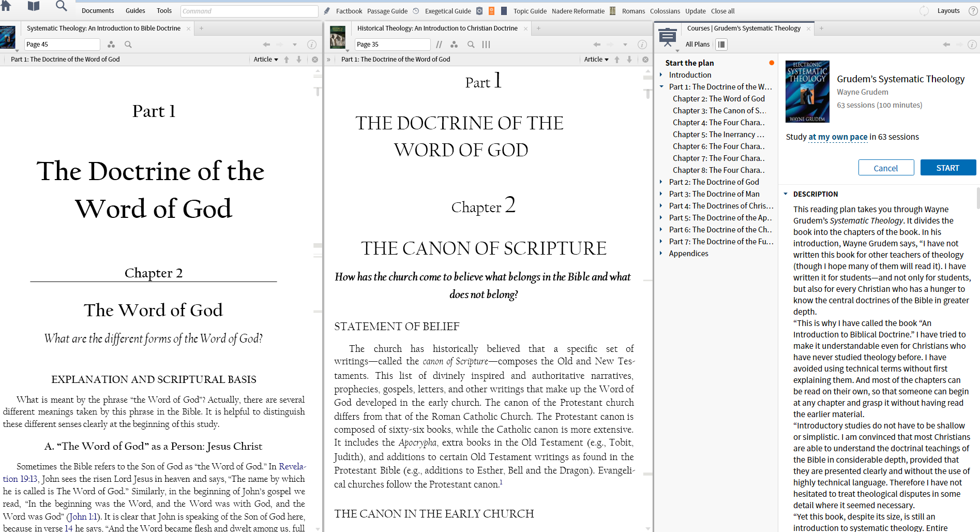Select Courses | Grudem's Systematic Theology tab
This screenshot has width=980, height=532.
tap(744, 28)
